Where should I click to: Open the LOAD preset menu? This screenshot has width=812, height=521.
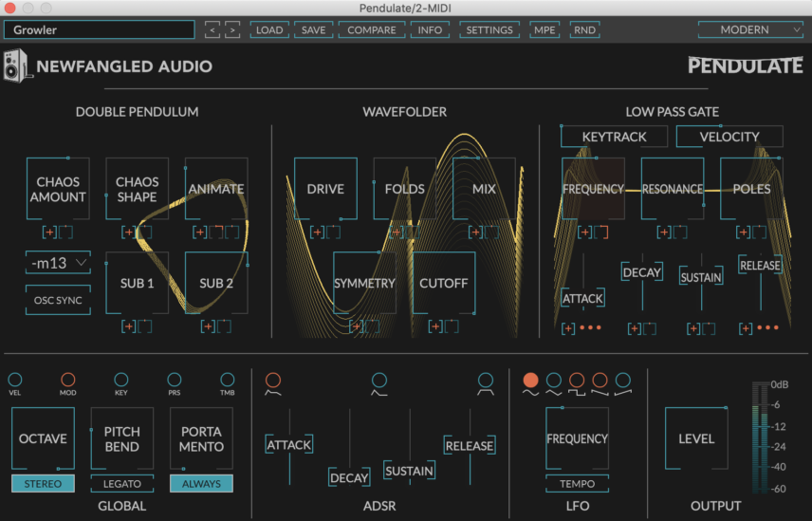coord(269,30)
